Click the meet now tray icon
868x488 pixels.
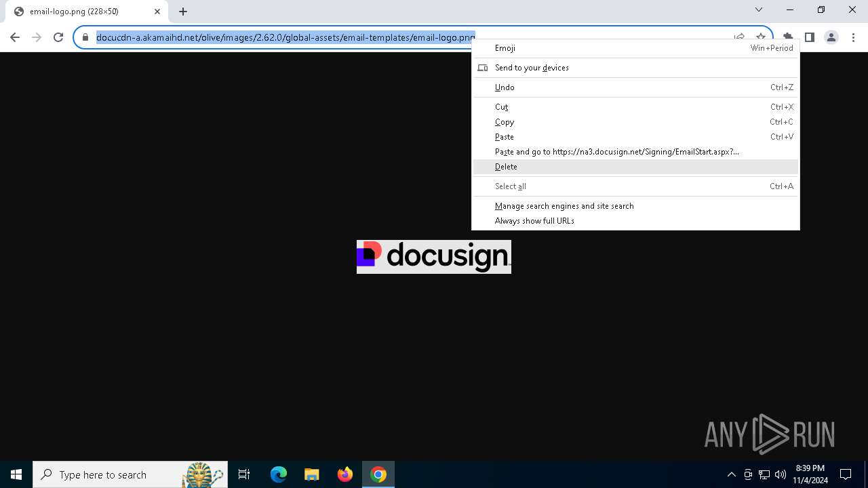748,474
